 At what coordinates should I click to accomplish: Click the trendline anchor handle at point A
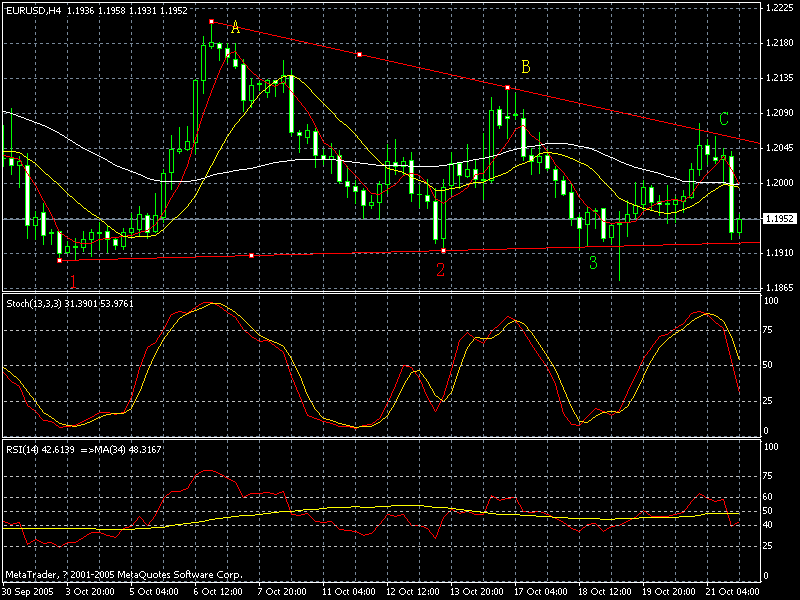coord(212,19)
